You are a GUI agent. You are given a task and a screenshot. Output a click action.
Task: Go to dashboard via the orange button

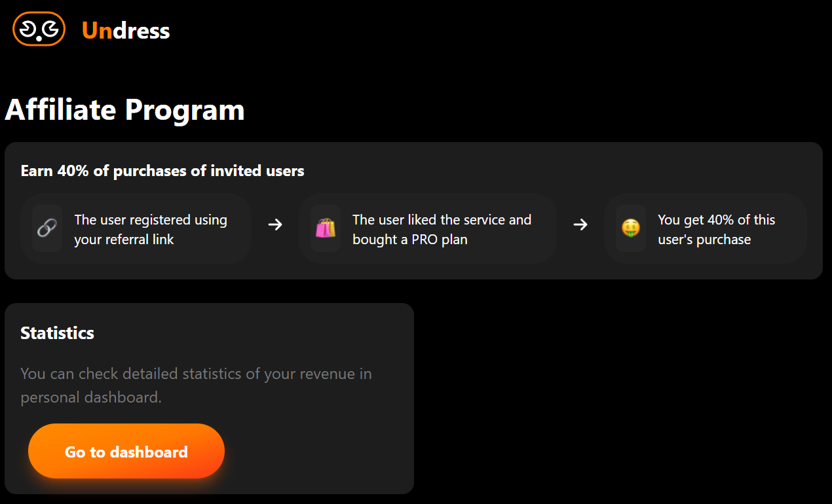coord(126,452)
